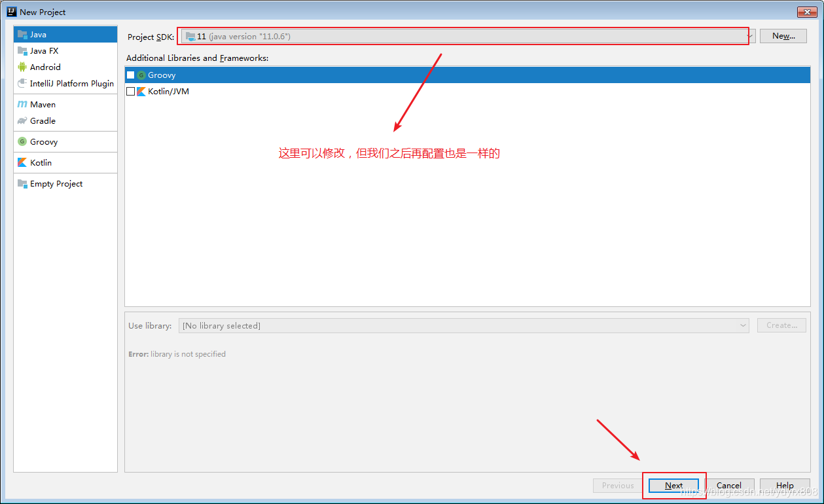This screenshot has width=824, height=504.
Task: Click the Kotlin logo icon in sidebar
Action: pyautogui.click(x=22, y=162)
